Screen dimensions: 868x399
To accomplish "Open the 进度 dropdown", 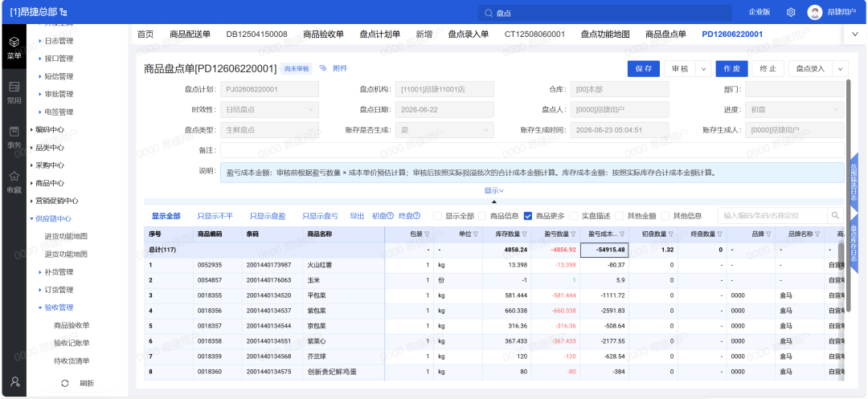I will coord(795,109).
